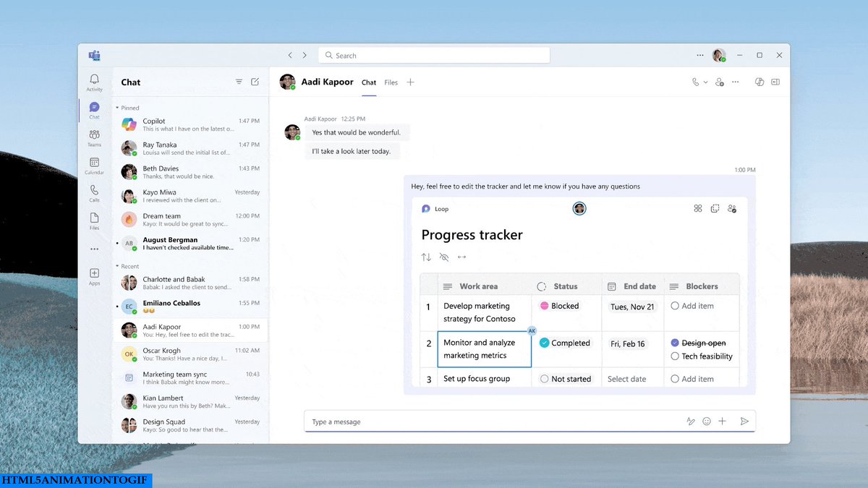Add a tab with the plus
The width and height of the screenshot is (868, 488).
411,82
